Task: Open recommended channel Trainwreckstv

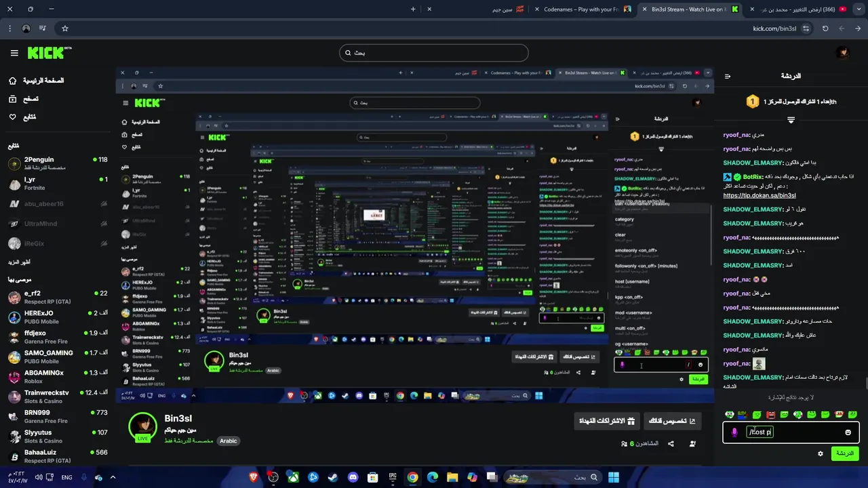Action: click(x=57, y=396)
